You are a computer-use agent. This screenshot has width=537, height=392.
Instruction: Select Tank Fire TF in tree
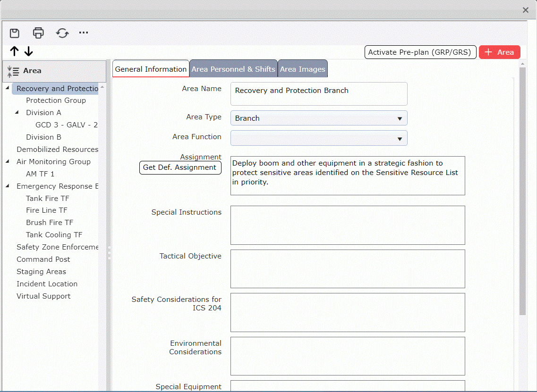tap(48, 199)
